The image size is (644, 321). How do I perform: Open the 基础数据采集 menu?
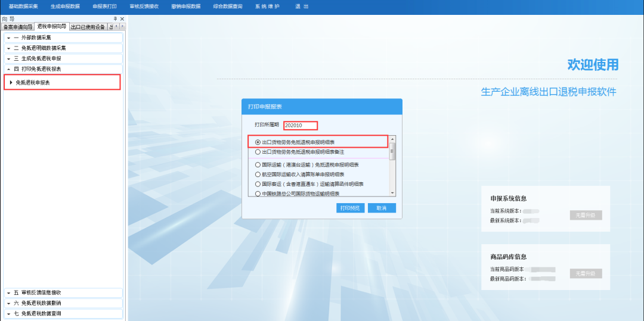tap(23, 7)
